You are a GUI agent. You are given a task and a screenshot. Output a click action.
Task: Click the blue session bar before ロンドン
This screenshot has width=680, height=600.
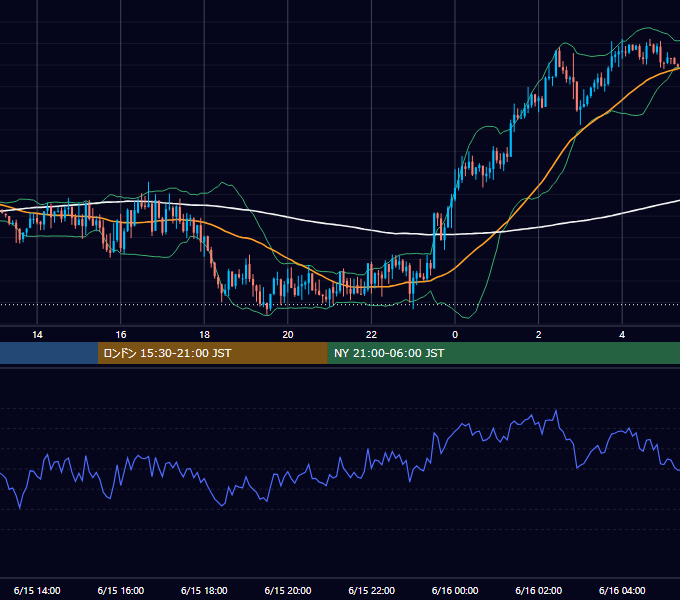[x=49, y=353]
